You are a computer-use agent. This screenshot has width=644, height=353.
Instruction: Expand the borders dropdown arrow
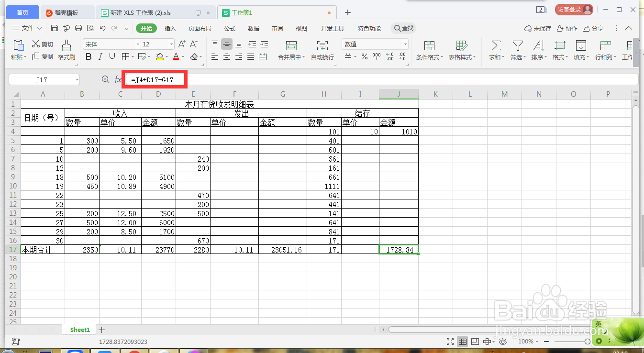(133, 57)
